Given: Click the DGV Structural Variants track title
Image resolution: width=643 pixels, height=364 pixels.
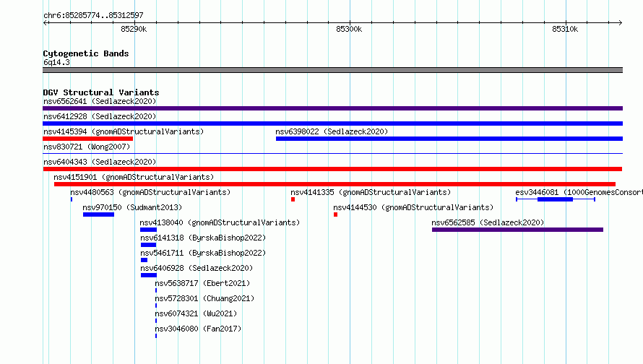Looking at the screenshot, I should pyautogui.click(x=101, y=92).
